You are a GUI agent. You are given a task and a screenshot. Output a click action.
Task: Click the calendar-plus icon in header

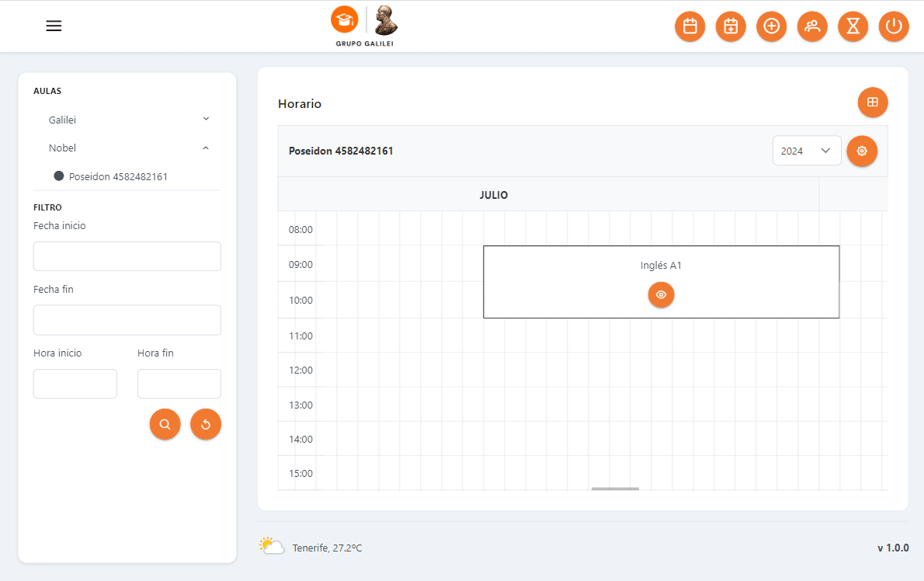(x=731, y=26)
